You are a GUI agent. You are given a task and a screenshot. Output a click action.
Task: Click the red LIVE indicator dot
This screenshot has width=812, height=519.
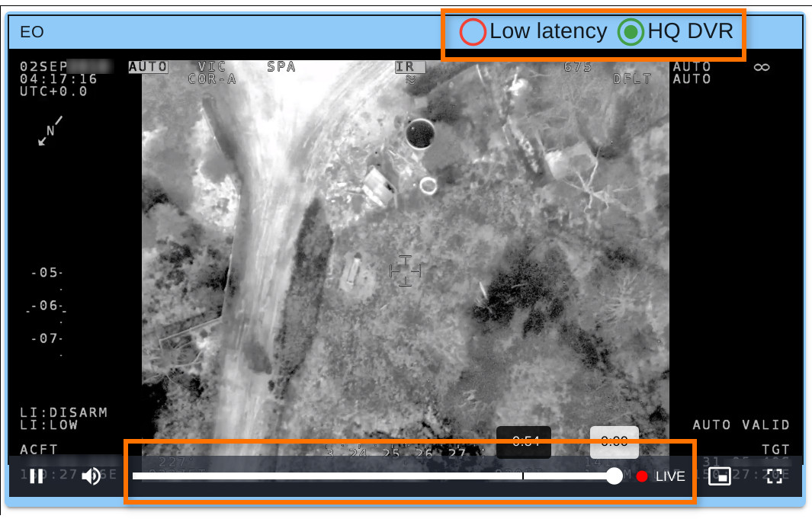(x=642, y=476)
